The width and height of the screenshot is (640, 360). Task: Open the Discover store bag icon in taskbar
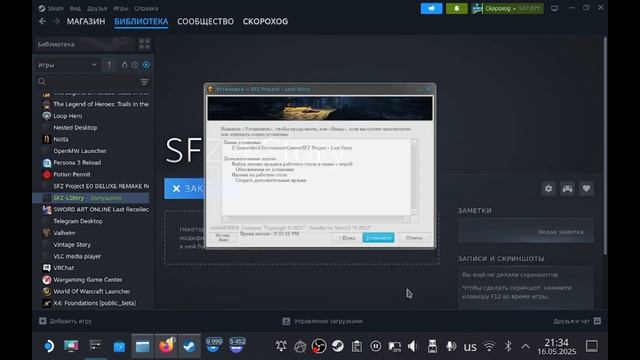coord(119,346)
